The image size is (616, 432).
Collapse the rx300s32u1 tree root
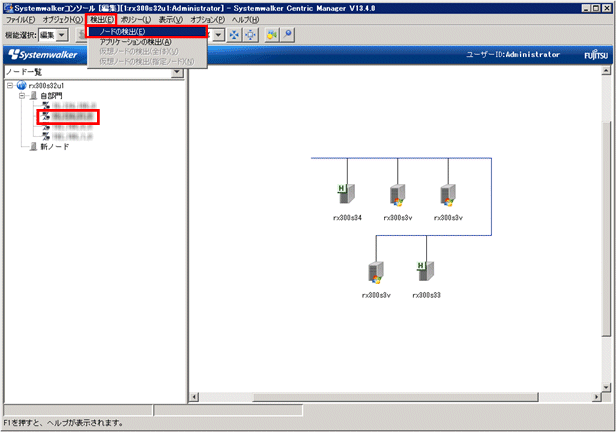point(10,85)
